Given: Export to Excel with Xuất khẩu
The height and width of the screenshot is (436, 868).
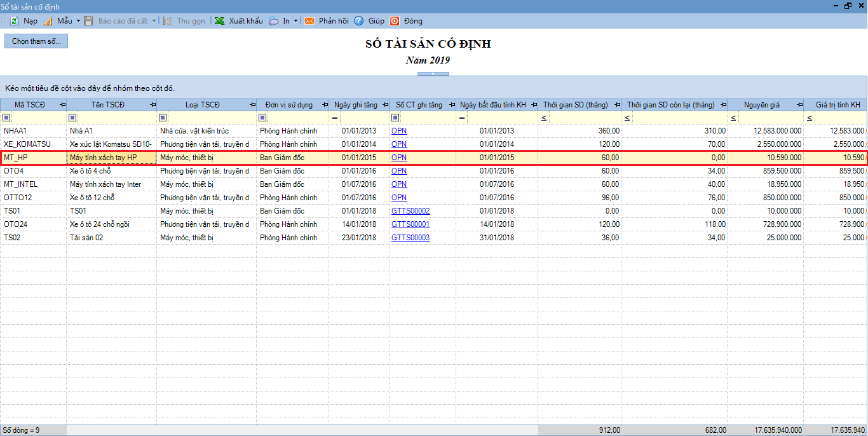Looking at the screenshot, I should pos(238,21).
